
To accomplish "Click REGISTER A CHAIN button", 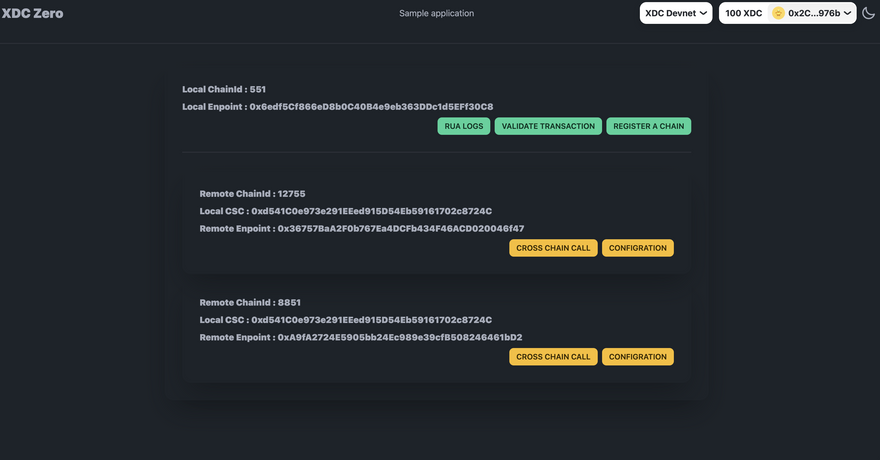I will (648, 126).
